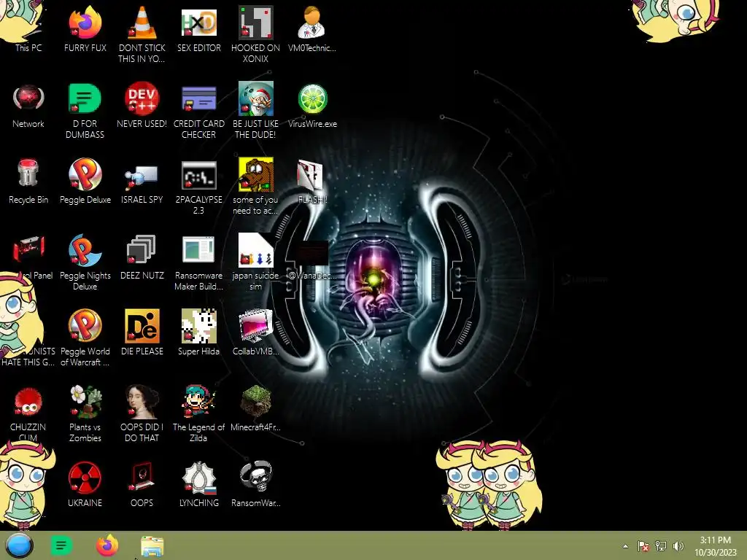Open NEVER USED! Dev-C++ shortcut

[142, 106]
